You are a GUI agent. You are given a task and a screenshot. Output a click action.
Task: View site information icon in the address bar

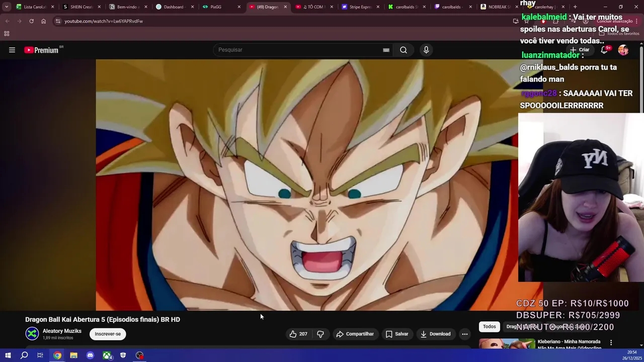[x=58, y=21]
